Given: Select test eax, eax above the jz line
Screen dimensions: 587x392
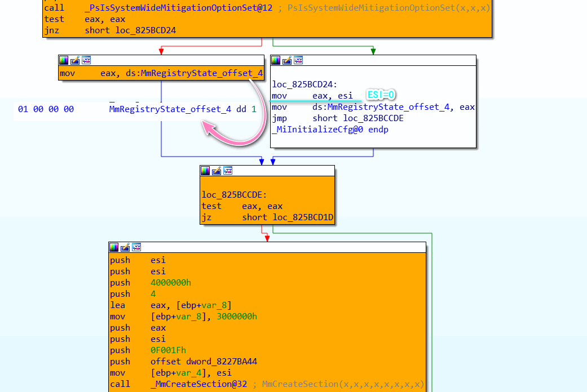Looking at the screenshot, I should point(242,206).
